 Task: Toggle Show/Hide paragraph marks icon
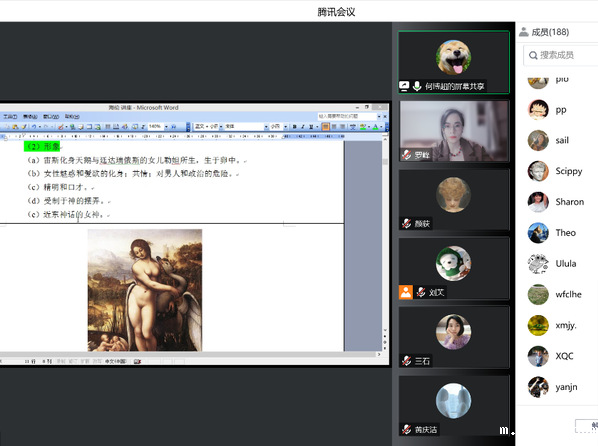coord(143,127)
